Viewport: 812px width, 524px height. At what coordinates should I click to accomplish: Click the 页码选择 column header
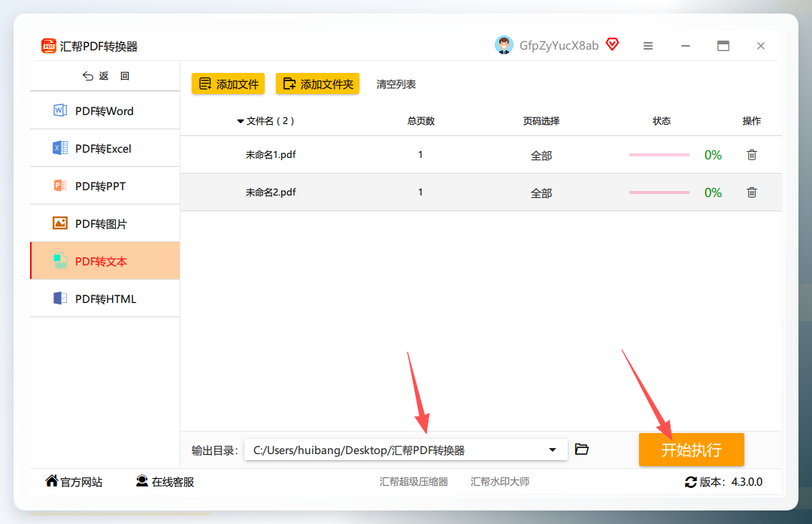(541, 121)
